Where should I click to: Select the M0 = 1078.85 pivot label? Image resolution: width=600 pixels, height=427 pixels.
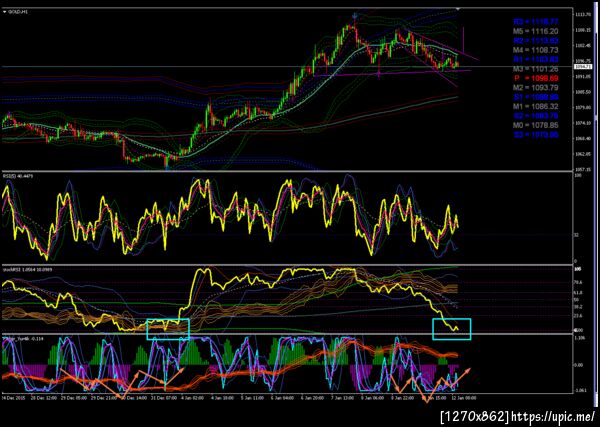tap(536, 125)
